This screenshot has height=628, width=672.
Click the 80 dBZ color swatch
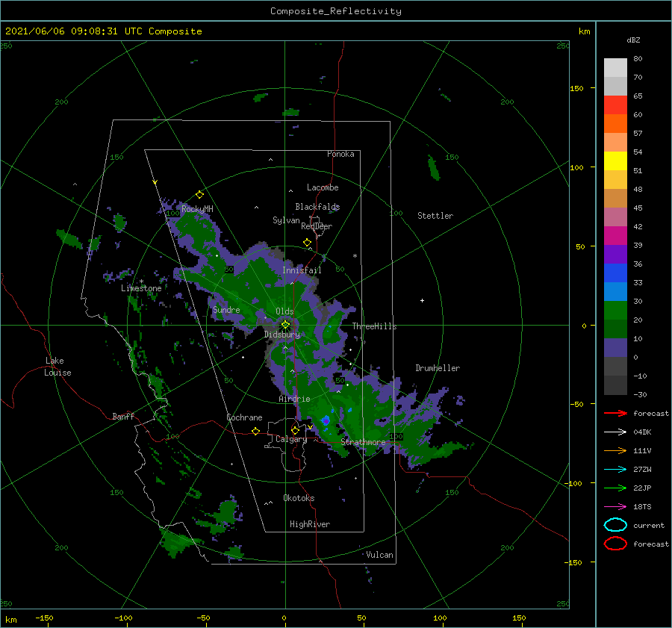615,67
